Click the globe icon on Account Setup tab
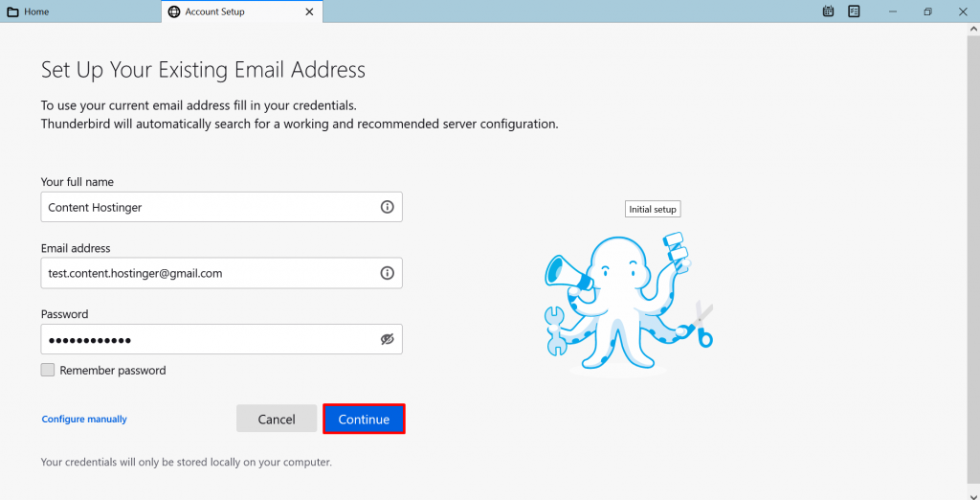The image size is (980, 500). (173, 12)
